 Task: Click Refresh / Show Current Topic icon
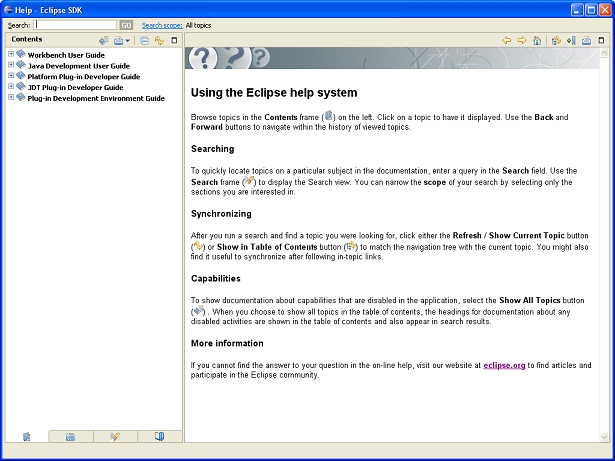coord(159,40)
